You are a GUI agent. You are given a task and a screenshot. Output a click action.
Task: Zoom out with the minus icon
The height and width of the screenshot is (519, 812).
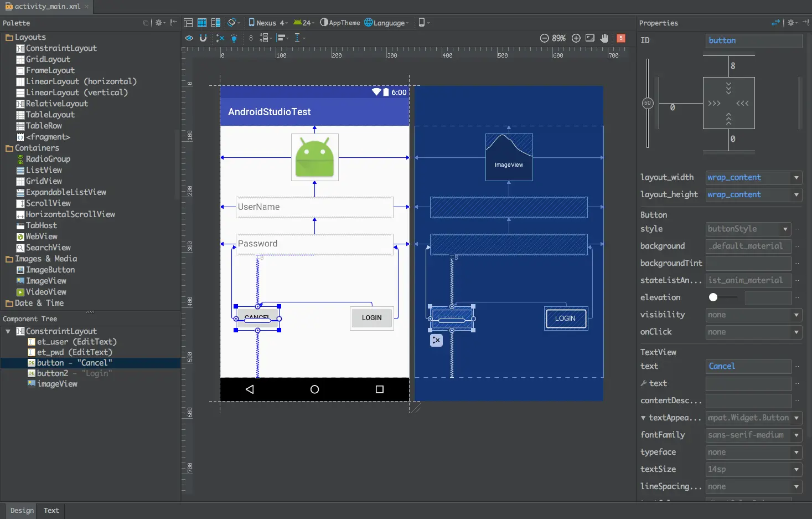click(x=544, y=38)
